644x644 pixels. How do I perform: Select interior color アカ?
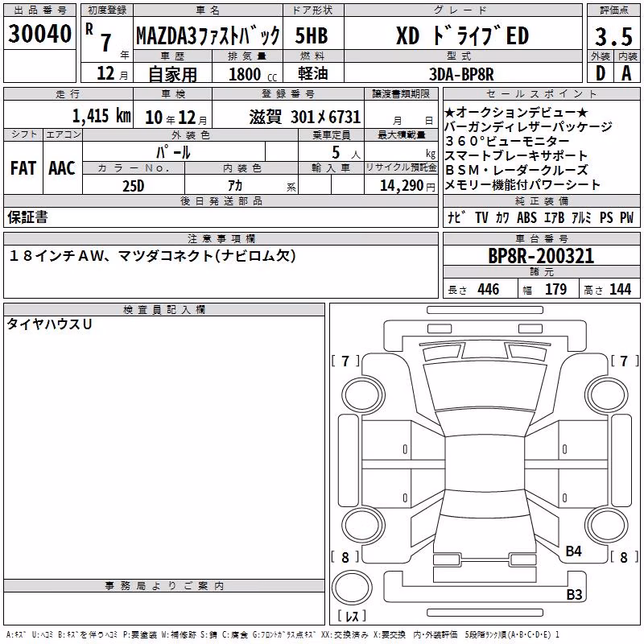tap(235, 186)
